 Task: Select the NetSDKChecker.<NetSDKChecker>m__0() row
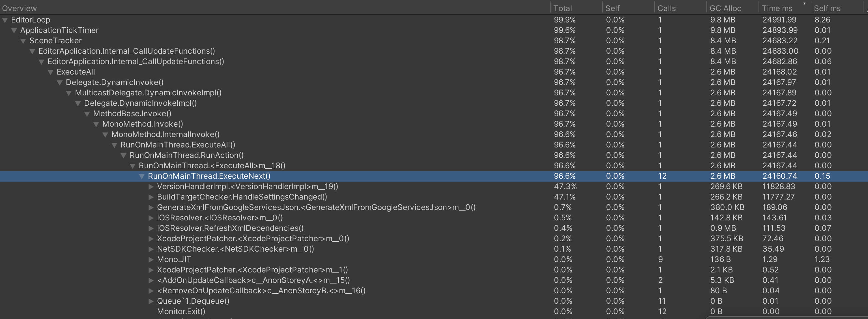(x=235, y=249)
